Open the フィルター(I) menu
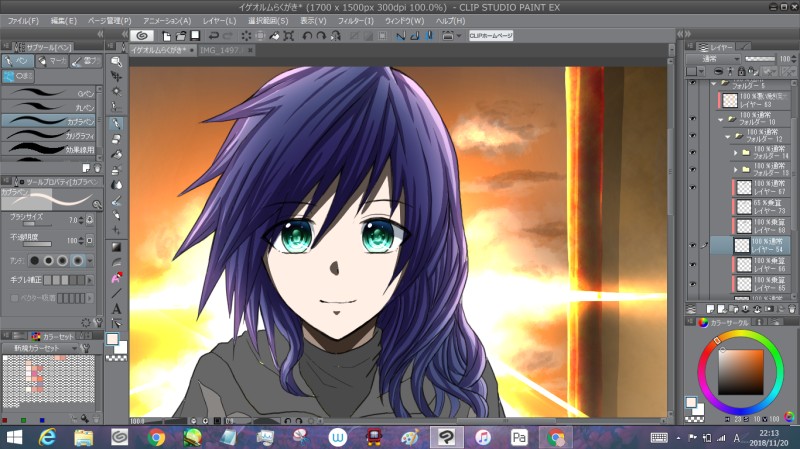Viewport: 800px width, 449px height. coord(356,21)
